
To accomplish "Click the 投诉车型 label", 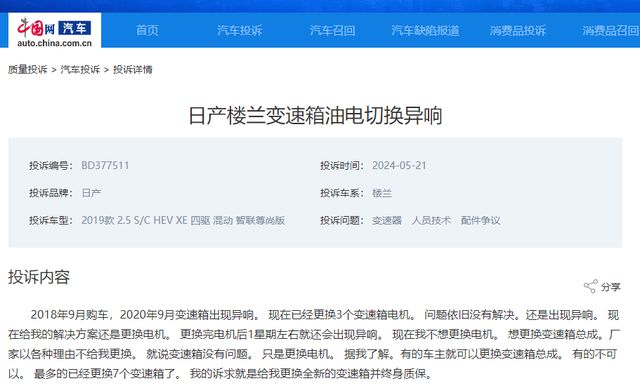I will tap(51, 220).
